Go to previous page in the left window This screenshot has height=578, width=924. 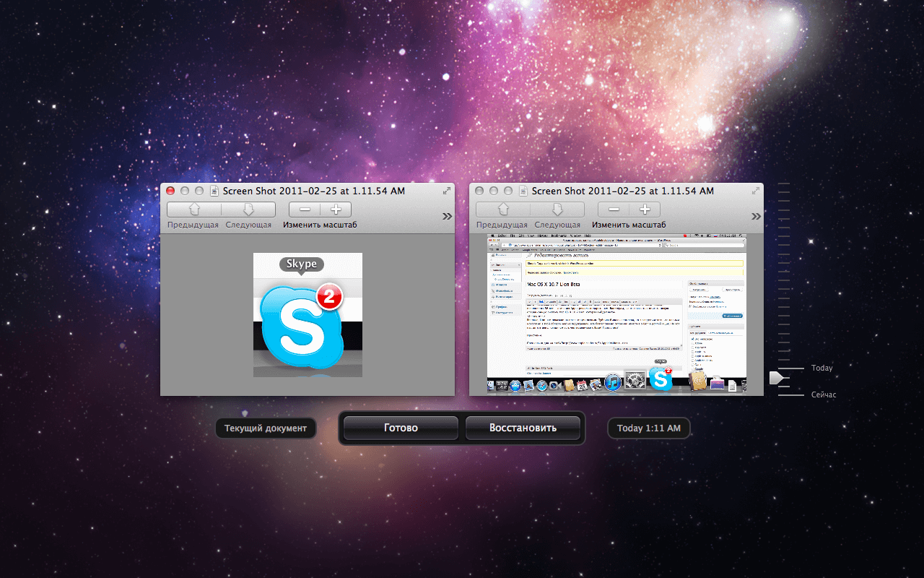point(194,210)
